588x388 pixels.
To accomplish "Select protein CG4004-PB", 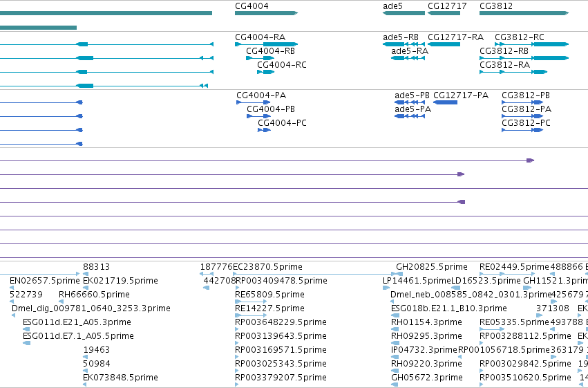I will coord(258,116).
